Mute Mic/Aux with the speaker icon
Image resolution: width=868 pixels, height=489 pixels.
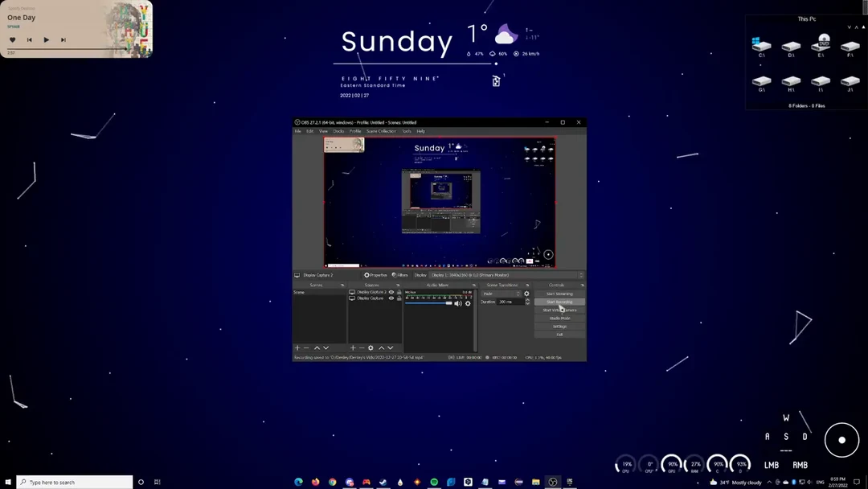(458, 303)
